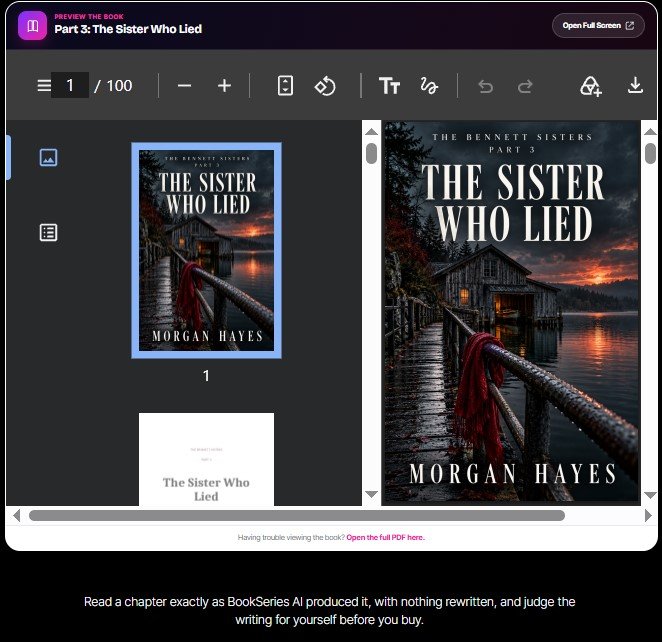Select the page 2 title page thumbnail
The image size is (662, 642).
tap(206, 459)
